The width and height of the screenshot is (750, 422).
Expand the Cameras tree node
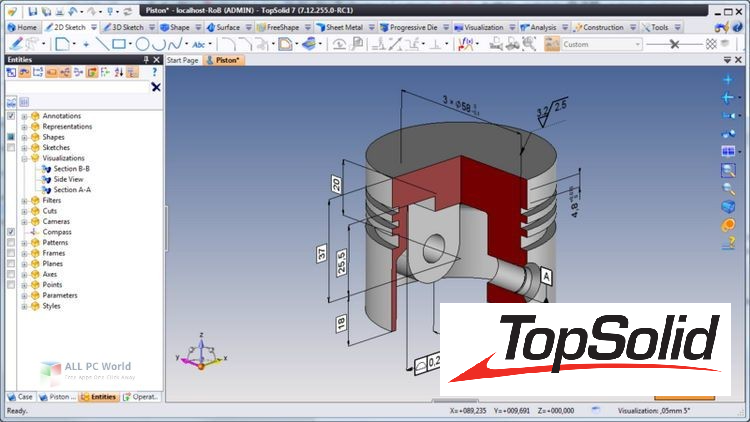point(24,222)
